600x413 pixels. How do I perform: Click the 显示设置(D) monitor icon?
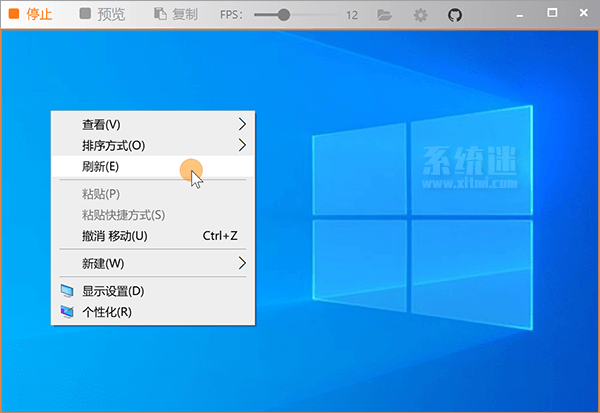(x=67, y=291)
